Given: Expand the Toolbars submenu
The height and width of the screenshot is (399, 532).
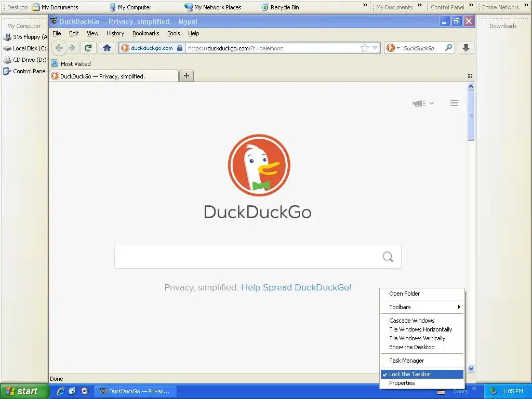Looking at the screenshot, I should click(422, 307).
